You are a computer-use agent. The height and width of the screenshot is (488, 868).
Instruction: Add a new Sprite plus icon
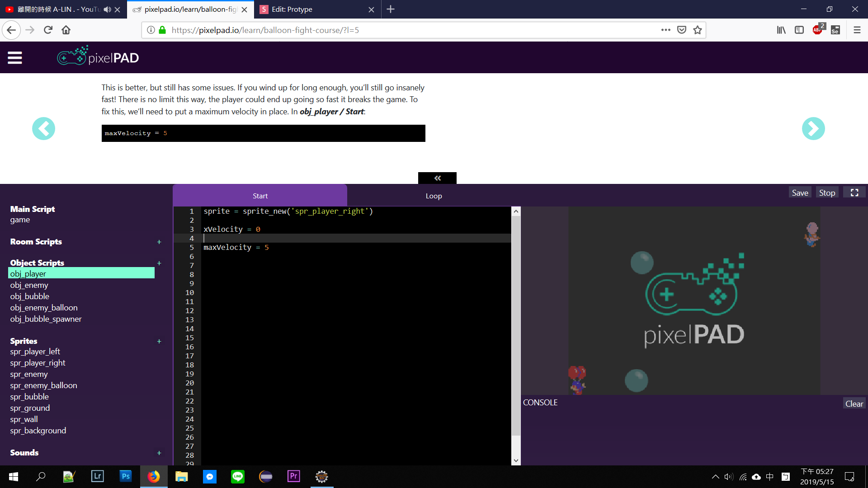159,342
